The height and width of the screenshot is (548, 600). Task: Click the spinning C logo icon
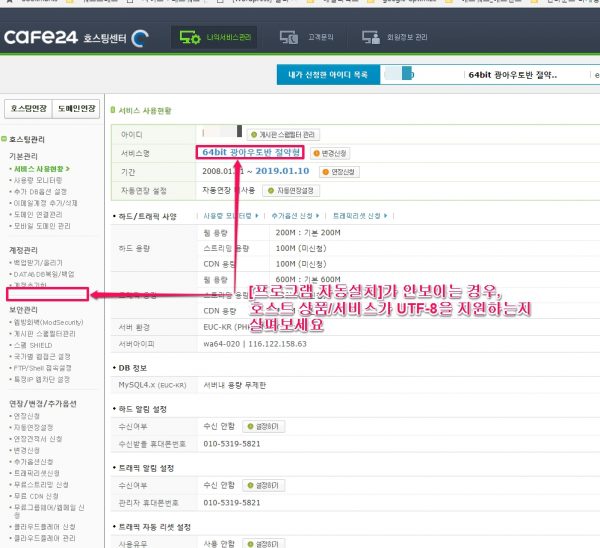coord(140,38)
